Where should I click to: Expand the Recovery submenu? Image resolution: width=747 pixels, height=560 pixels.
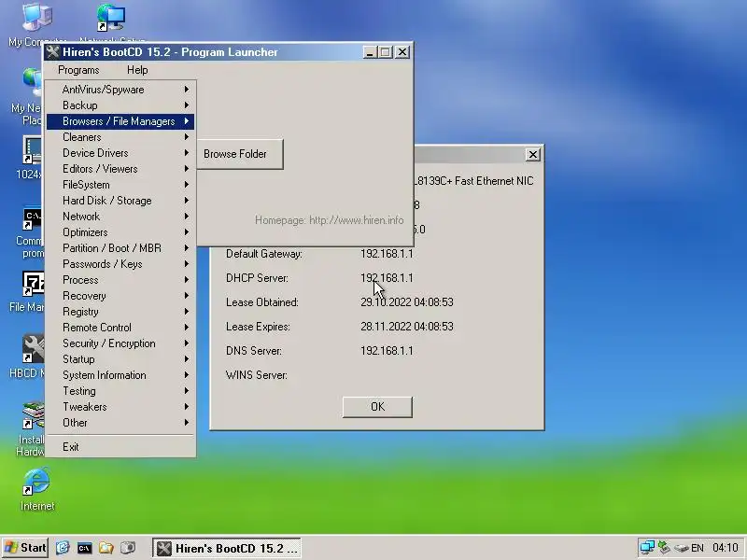point(120,296)
